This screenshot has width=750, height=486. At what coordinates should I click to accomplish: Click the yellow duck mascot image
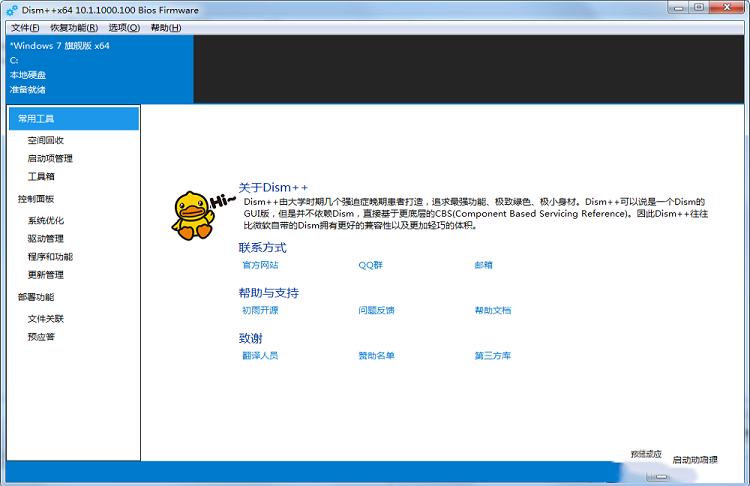193,215
